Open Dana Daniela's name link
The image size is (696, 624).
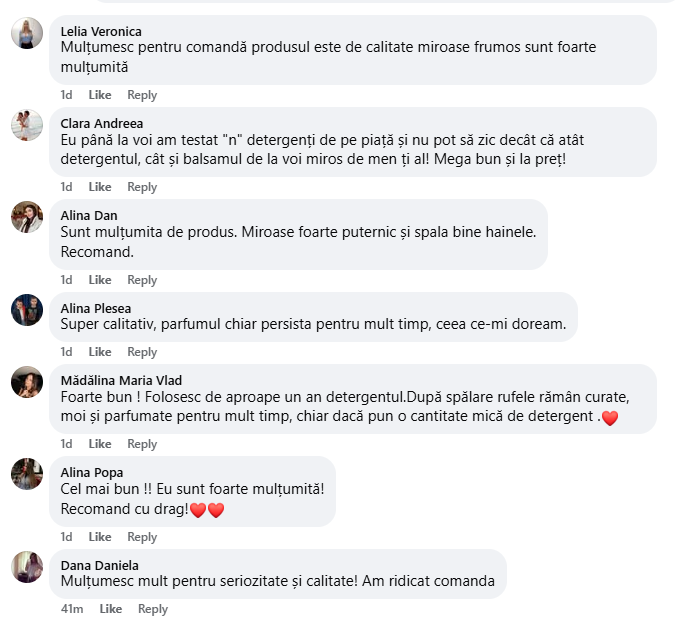pos(99,565)
